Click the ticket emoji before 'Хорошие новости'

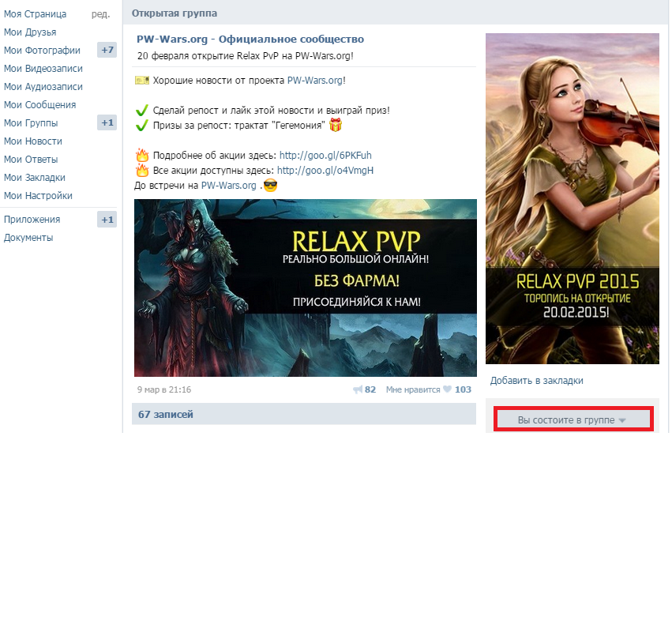[142, 80]
